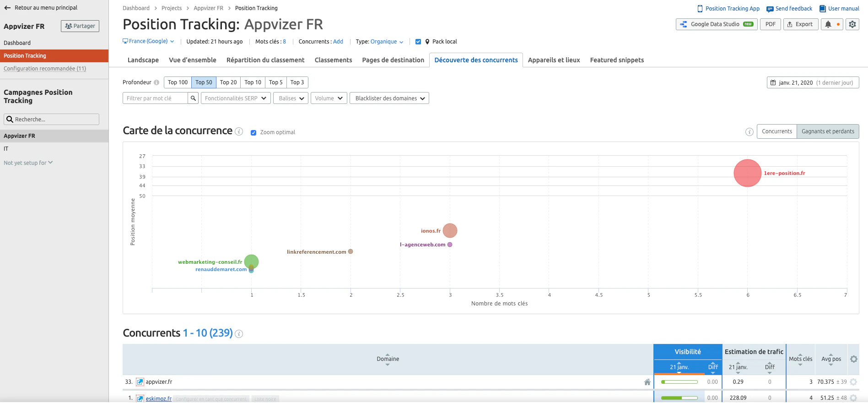Image resolution: width=868 pixels, height=403 pixels.
Task: Open Google Data Studio integration
Action: [717, 24]
